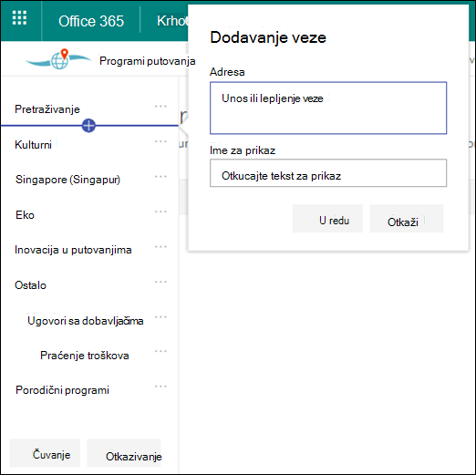Open the Office 365 app launcher grid
This screenshot has height=475, width=476.
pos(19,18)
